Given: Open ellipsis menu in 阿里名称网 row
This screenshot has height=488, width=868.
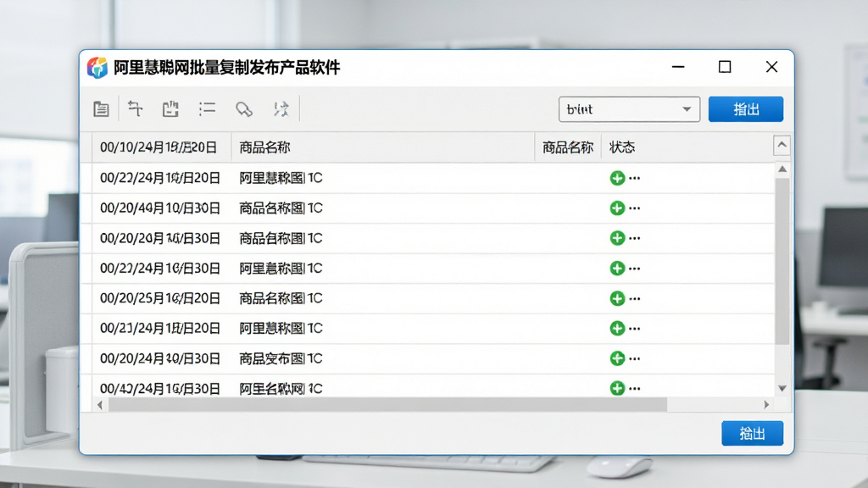Looking at the screenshot, I should coord(635,388).
